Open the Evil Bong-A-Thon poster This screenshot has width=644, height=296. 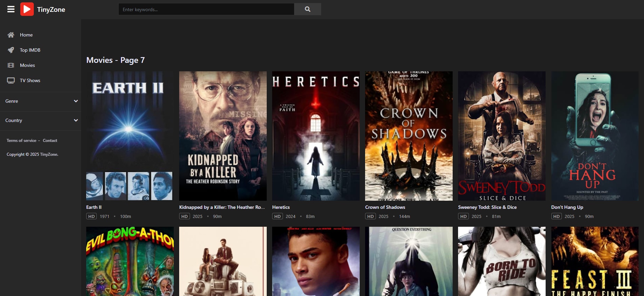(130, 261)
